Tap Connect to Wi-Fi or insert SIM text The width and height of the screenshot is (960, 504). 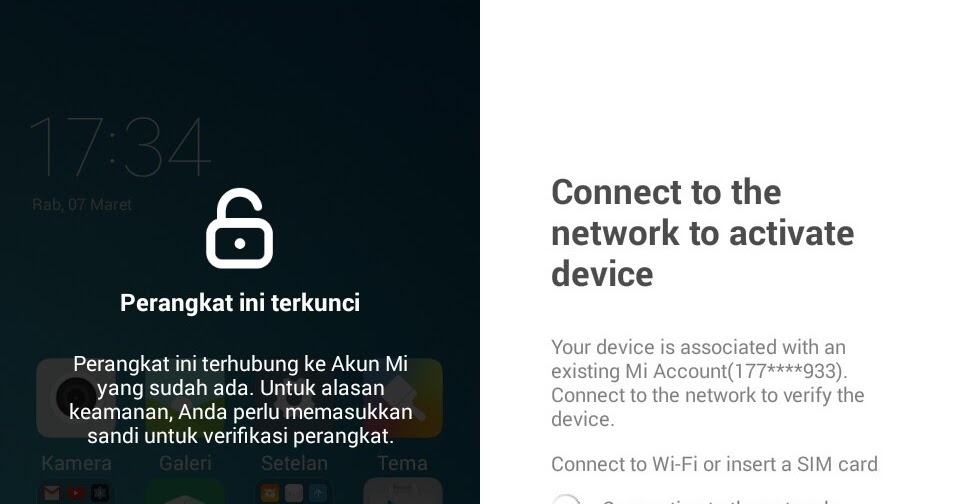pyautogui.click(x=714, y=464)
